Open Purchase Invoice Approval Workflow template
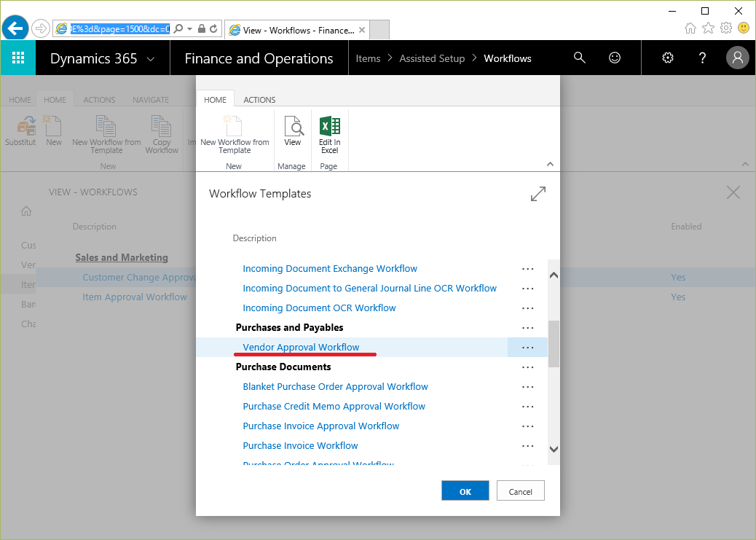Viewport: 756px width, 540px height. pos(320,426)
